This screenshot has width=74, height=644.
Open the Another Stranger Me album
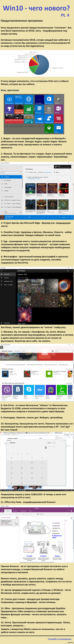coord(30,205)
